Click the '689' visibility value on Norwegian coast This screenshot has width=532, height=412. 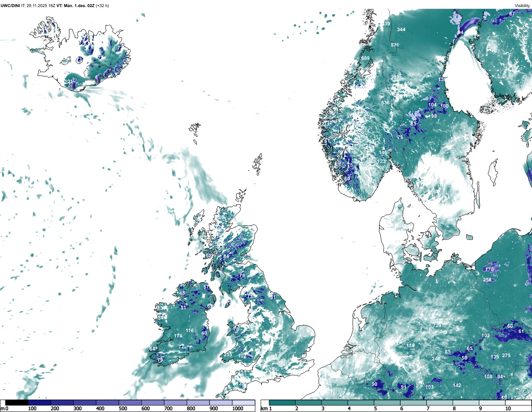[x=365, y=58]
